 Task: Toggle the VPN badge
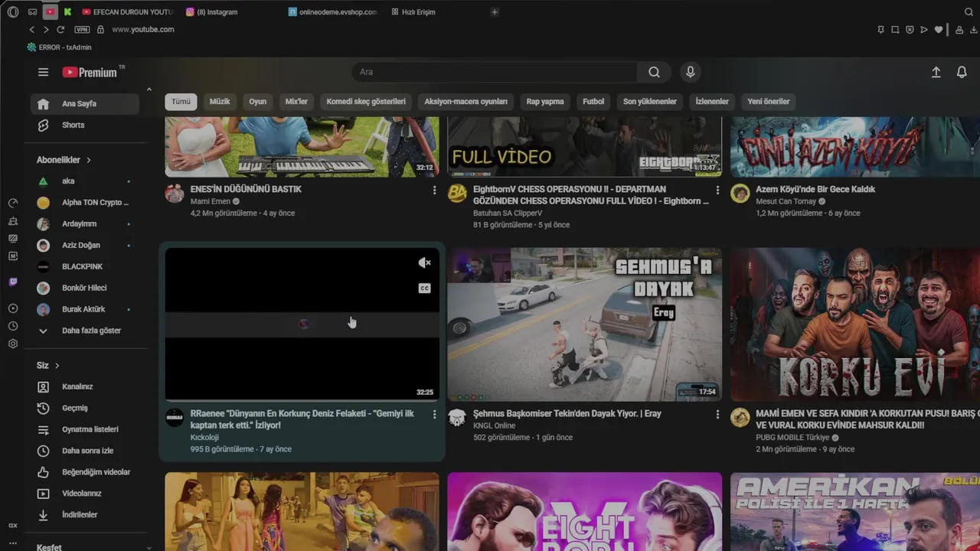point(82,29)
